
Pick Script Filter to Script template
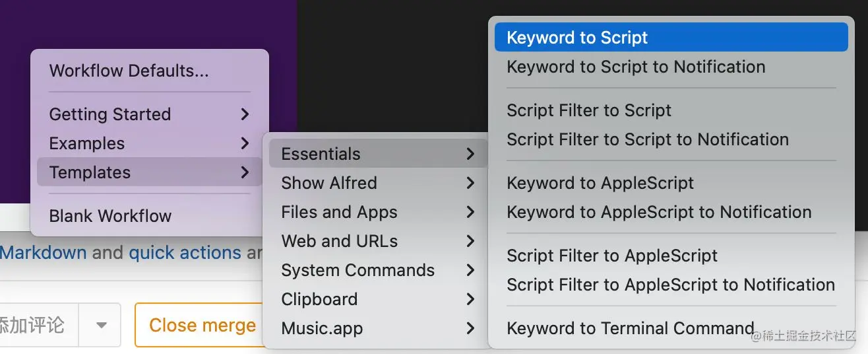pos(588,110)
